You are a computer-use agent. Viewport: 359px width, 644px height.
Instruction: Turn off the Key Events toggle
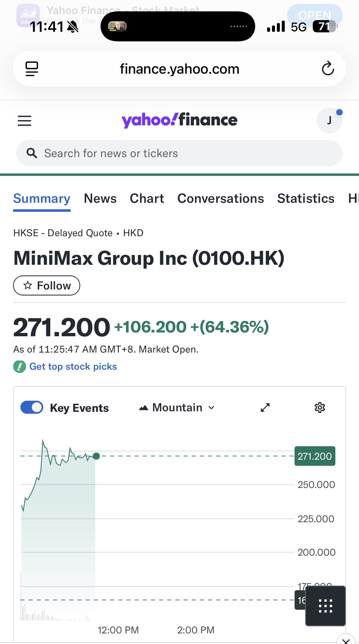click(32, 407)
